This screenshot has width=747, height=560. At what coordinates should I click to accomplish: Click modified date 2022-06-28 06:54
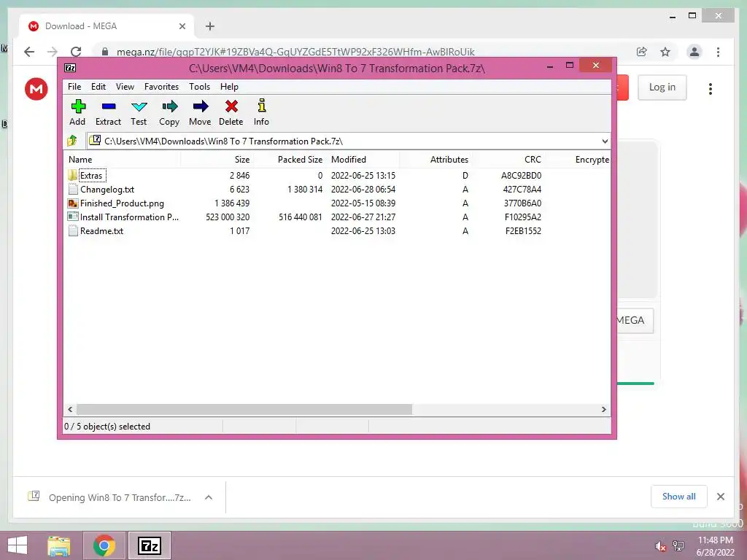pyautogui.click(x=363, y=190)
